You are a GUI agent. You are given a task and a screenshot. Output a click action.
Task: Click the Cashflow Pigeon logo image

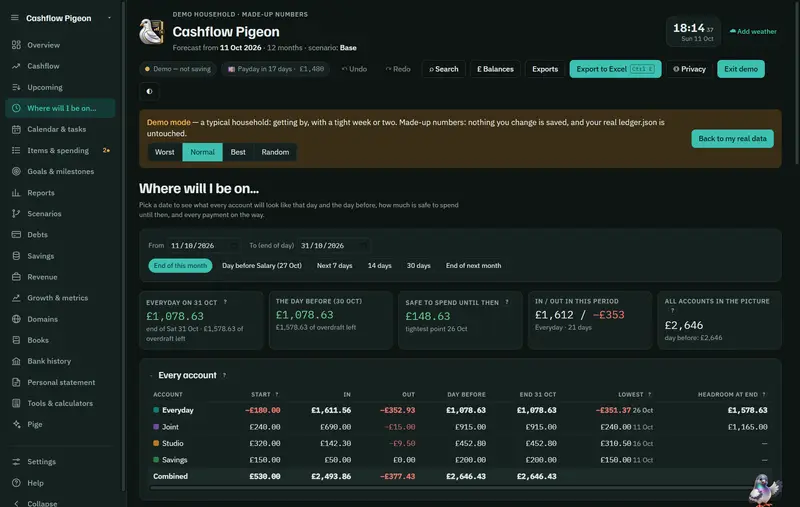coord(152,32)
